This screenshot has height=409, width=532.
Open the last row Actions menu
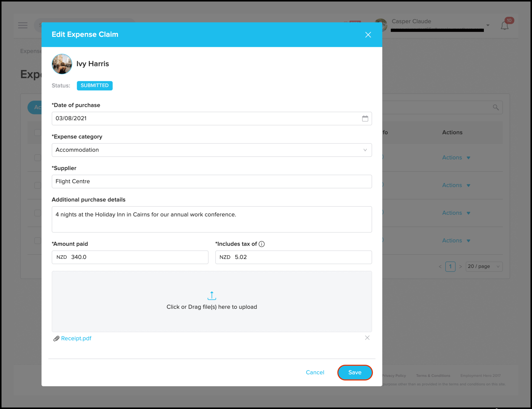click(x=456, y=240)
